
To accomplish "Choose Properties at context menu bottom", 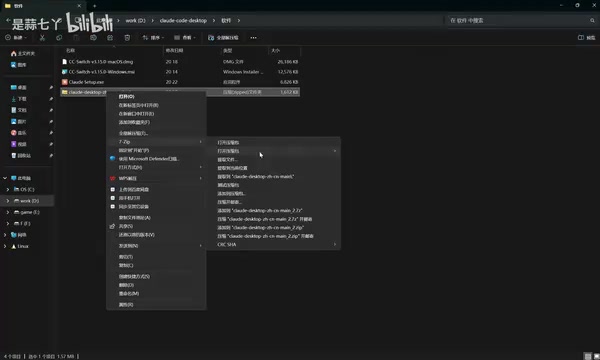I will point(156,305).
